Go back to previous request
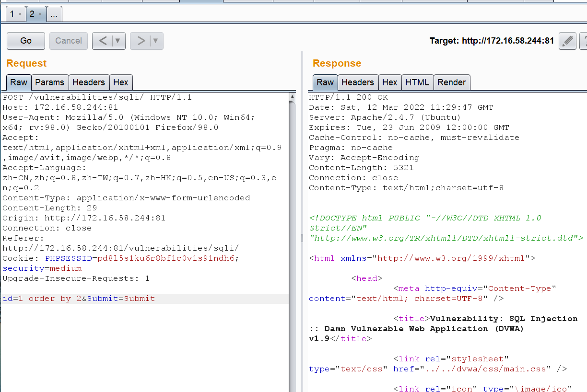The width and height of the screenshot is (587, 392). (102, 41)
